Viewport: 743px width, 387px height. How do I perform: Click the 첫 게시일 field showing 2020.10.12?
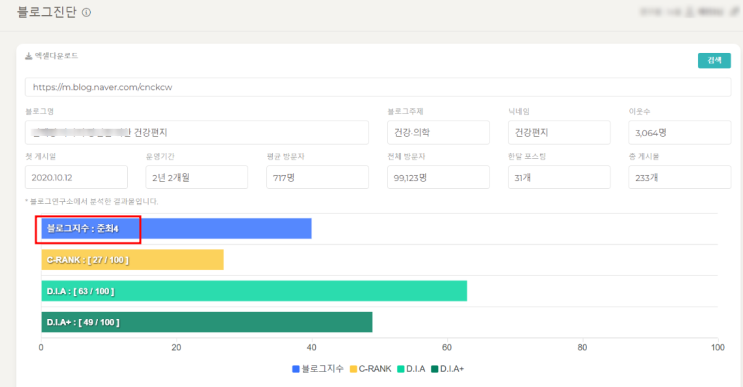(x=76, y=177)
